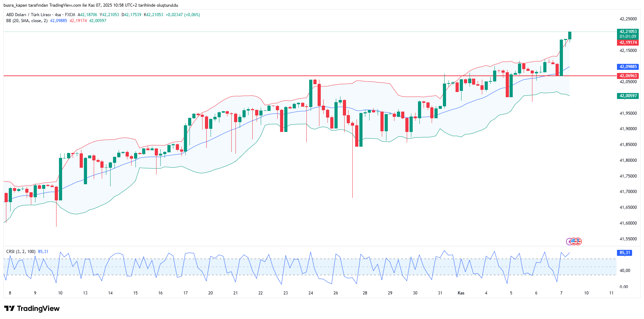Click the red 42,06963 horizontal line label

click(x=628, y=76)
